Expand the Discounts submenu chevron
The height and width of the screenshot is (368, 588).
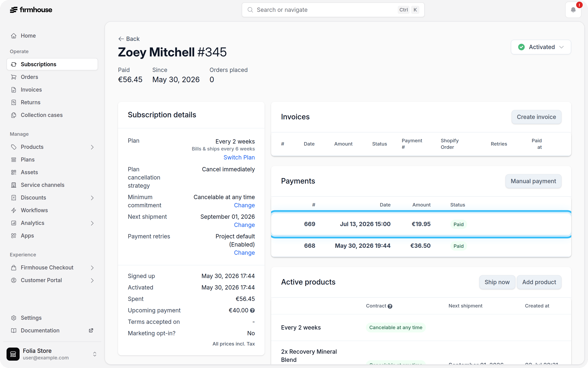coord(92,198)
